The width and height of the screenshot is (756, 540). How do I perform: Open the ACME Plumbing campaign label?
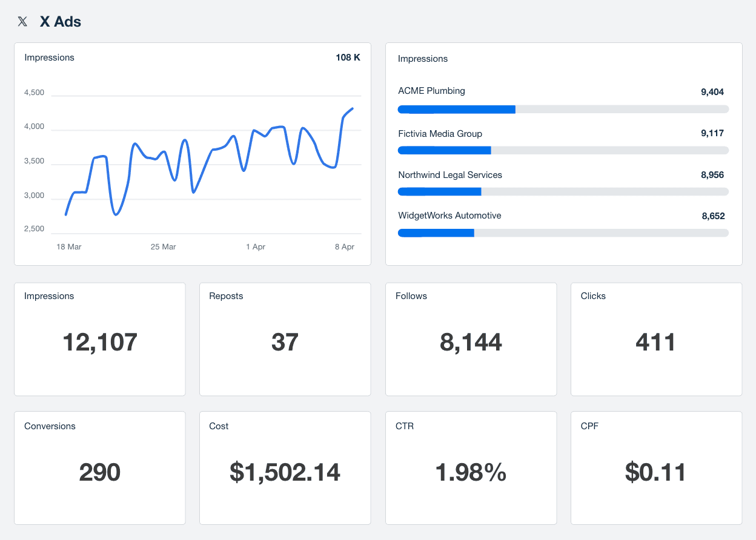431,91
